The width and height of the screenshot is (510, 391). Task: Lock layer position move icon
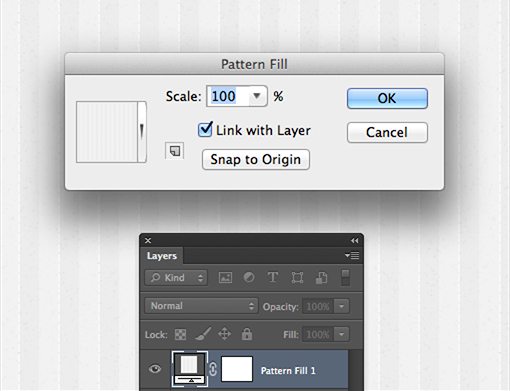pos(224,334)
